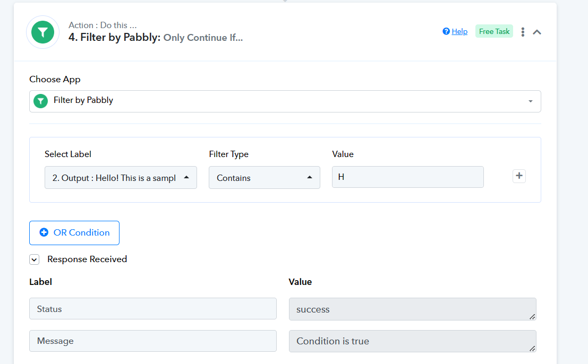Click the resize handle of the success box
This screenshot has width=588, height=364.
(x=532, y=316)
